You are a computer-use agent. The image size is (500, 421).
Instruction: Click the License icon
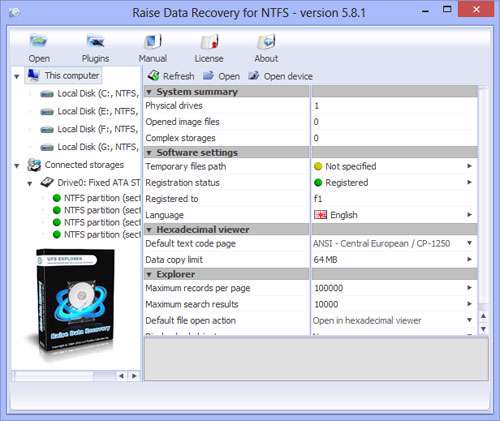(209, 42)
